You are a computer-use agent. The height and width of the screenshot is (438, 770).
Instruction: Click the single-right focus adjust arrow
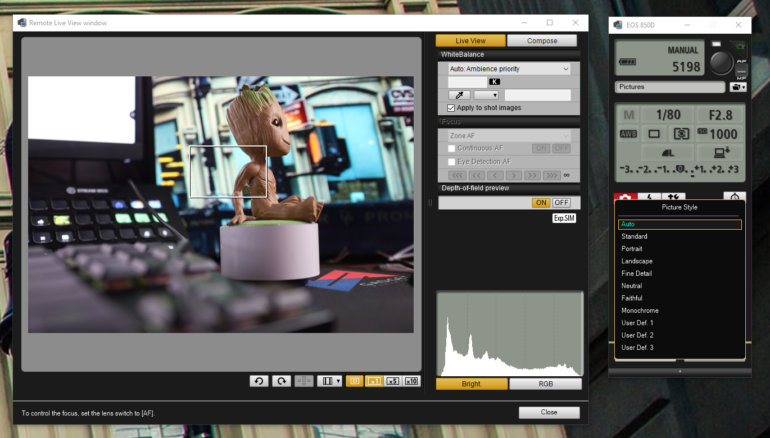[514, 175]
